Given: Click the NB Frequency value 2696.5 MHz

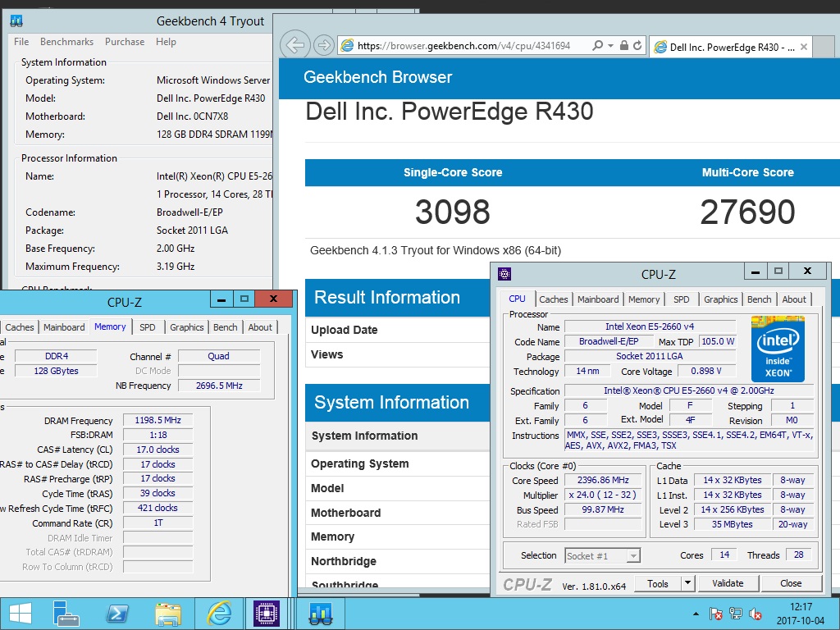Looking at the screenshot, I should (x=218, y=386).
